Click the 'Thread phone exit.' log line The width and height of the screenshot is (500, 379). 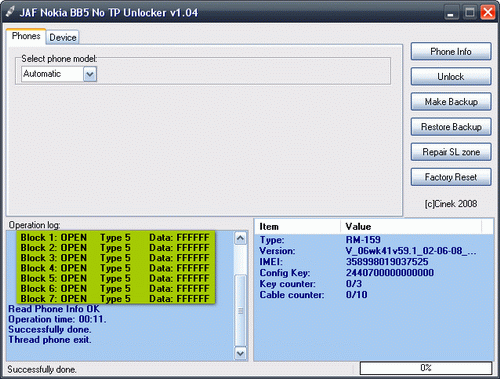pos(50,340)
